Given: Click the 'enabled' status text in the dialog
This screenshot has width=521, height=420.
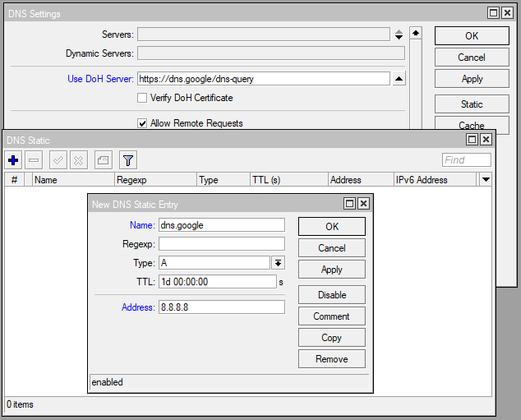Looking at the screenshot, I should [107, 382].
